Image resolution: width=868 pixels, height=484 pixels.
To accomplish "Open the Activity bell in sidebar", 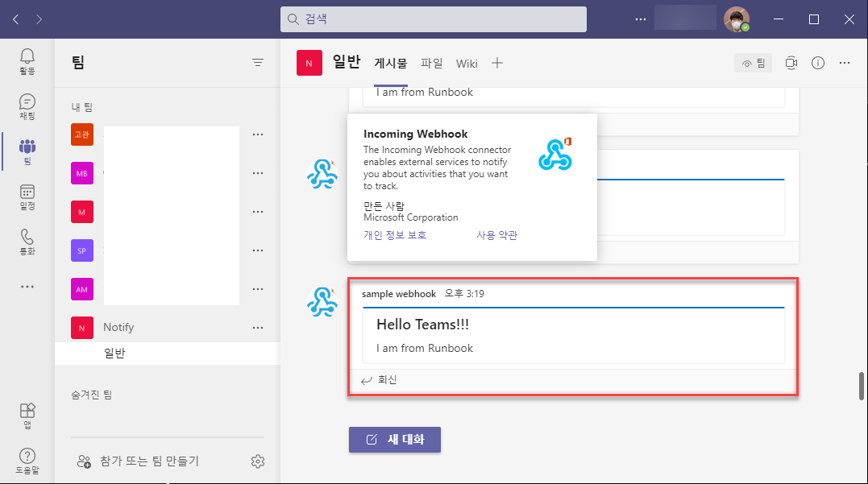I will click(x=27, y=61).
